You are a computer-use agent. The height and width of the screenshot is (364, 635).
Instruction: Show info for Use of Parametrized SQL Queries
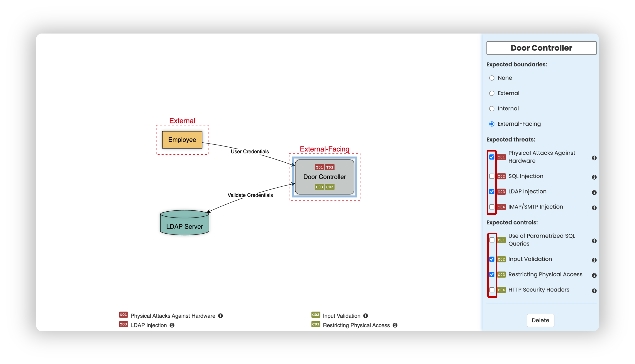[x=594, y=241]
